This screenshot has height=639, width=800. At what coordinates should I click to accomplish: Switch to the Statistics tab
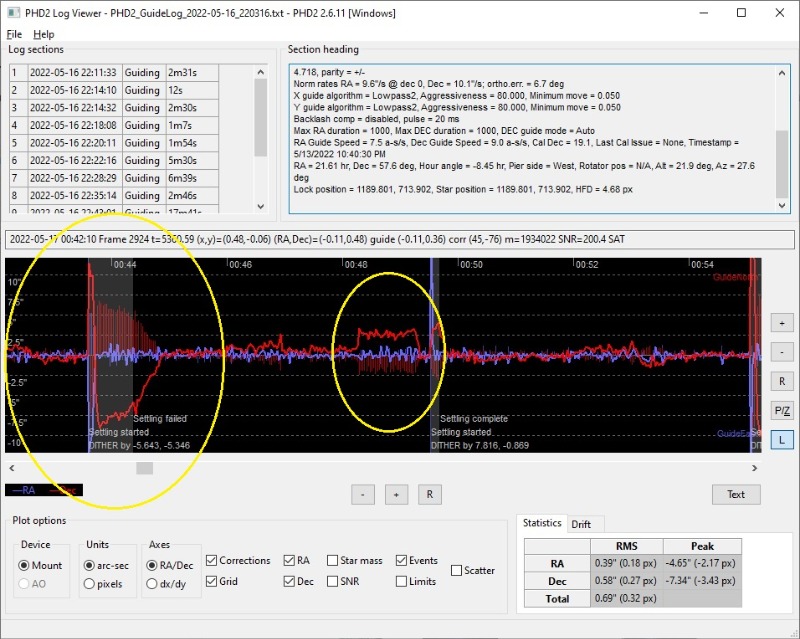(x=542, y=523)
